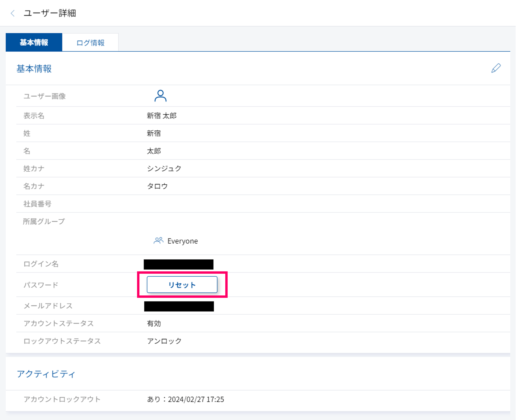
Task: Click the Everyone group people icon
Action: [158, 241]
